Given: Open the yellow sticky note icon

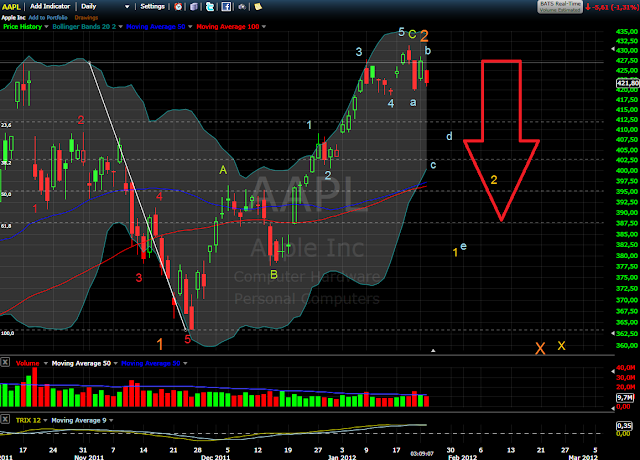Looking at the screenshot, I should 258,7.
